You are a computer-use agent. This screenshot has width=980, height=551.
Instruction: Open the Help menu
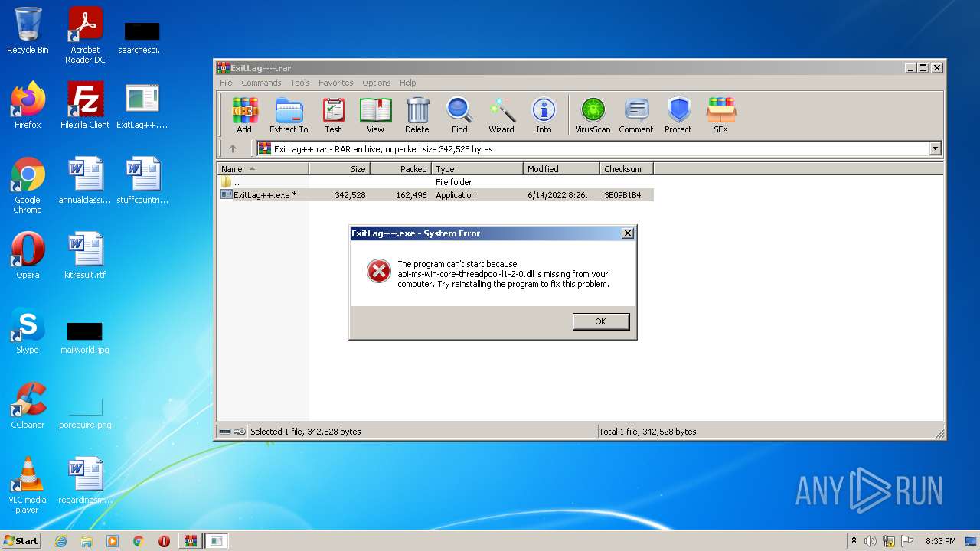408,83
